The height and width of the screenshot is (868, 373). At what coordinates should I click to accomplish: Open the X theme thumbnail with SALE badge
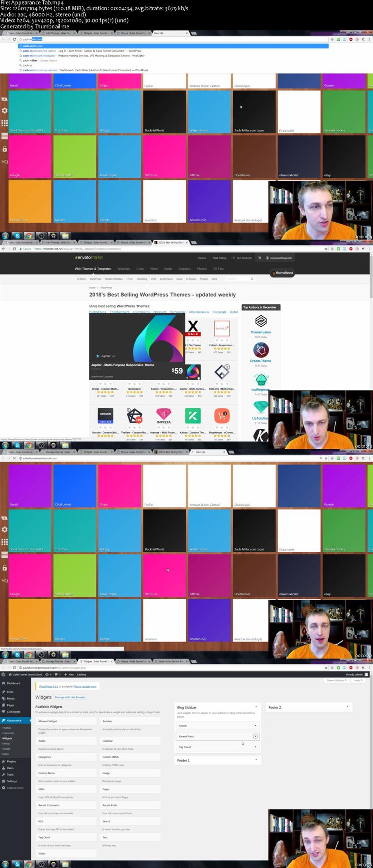(x=193, y=328)
